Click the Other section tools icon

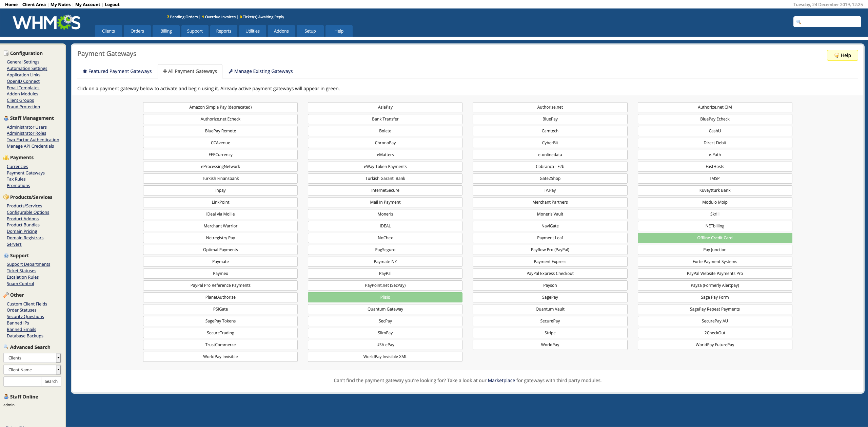click(6, 295)
